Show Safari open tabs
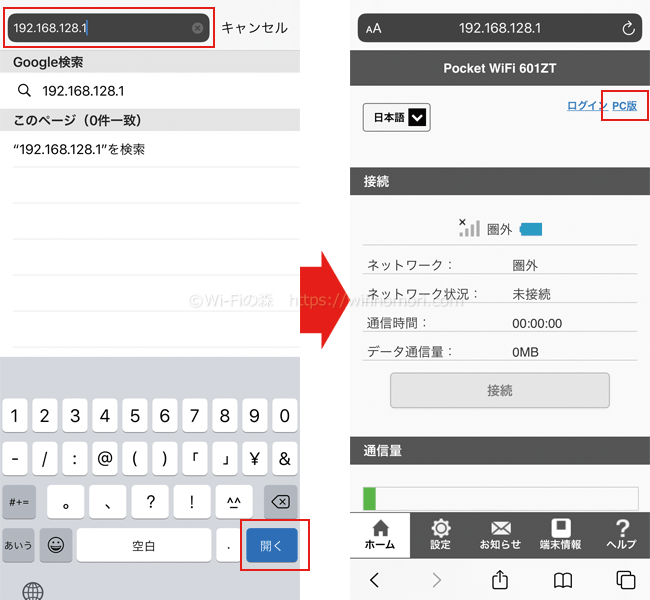Screen dimensions: 650x600 click(626, 579)
